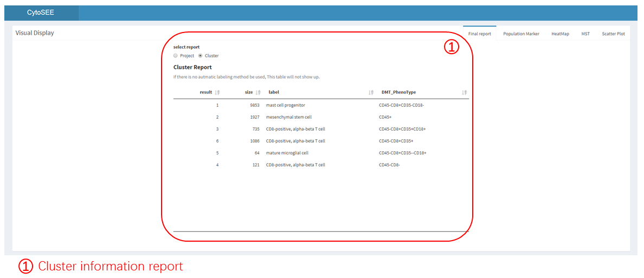Click the DMT_PhenoType column header text
Viewport: 644px width, 278px height.
click(x=398, y=92)
